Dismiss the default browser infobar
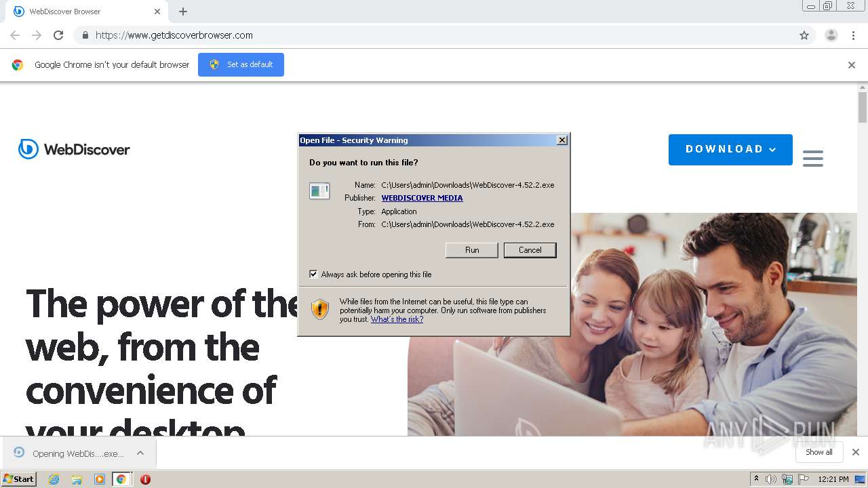 tap(852, 65)
